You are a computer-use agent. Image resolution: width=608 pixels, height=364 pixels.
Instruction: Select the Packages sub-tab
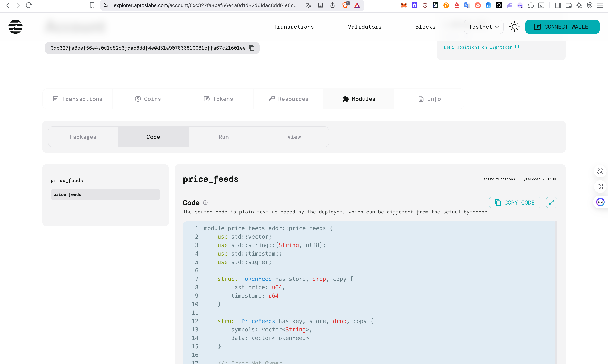coord(83,137)
